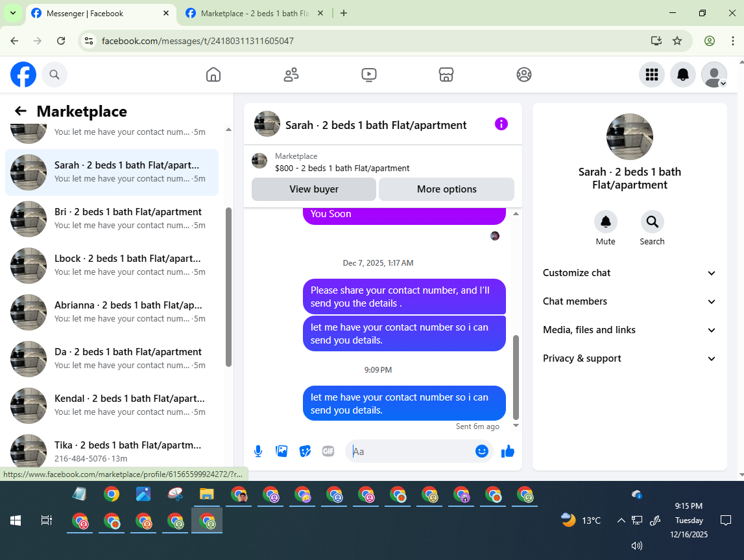Open Windows notification center
Image resolution: width=744 pixels, height=560 pixels.
tap(725, 520)
